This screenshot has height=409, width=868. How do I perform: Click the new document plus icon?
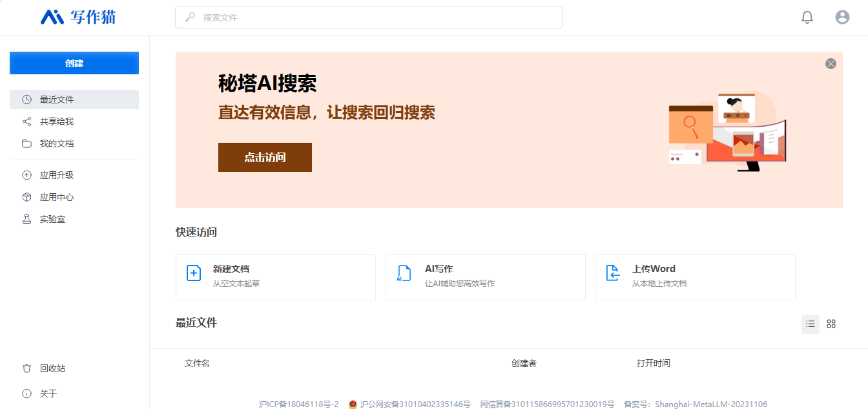tap(194, 273)
